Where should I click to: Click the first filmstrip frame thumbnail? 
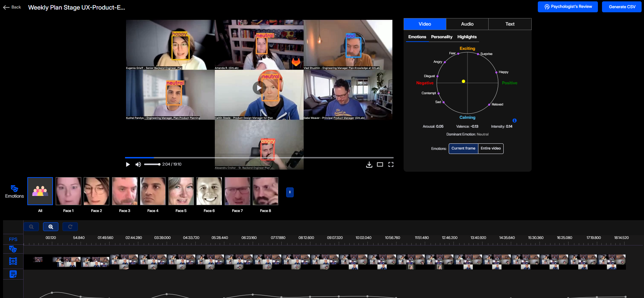[x=38, y=259]
